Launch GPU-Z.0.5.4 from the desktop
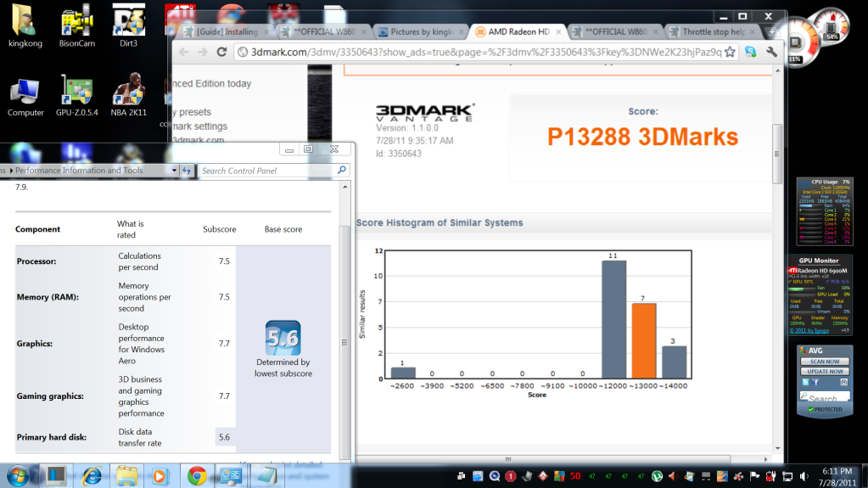Viewport: 868px width, 488px height. click(77, 97)
